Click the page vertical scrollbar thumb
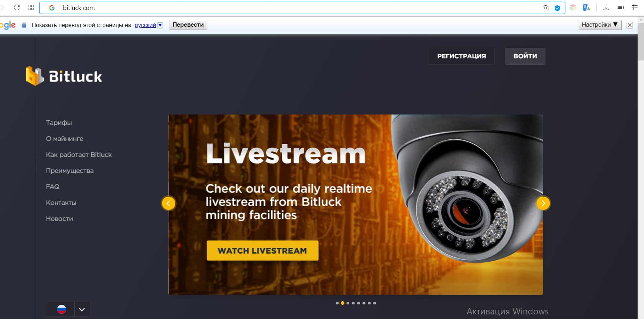 [641, 43]
